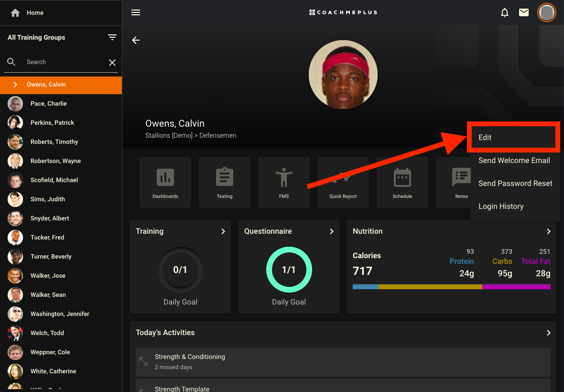Expand the Questionnaire card chevron
The height and width of the screenshot is (392, 564).
coord(331,231)
